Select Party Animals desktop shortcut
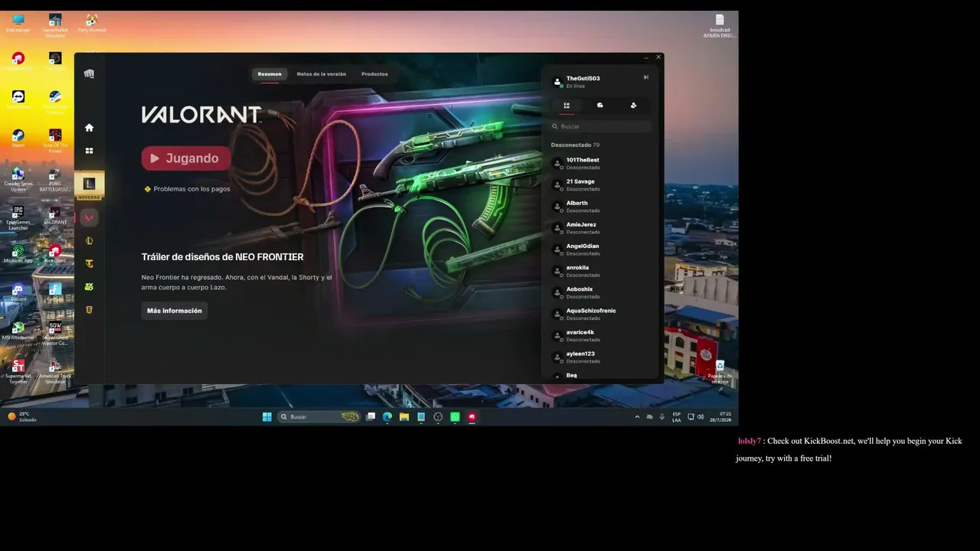Viewport: 980px width, 551px height. pos(92,22)
